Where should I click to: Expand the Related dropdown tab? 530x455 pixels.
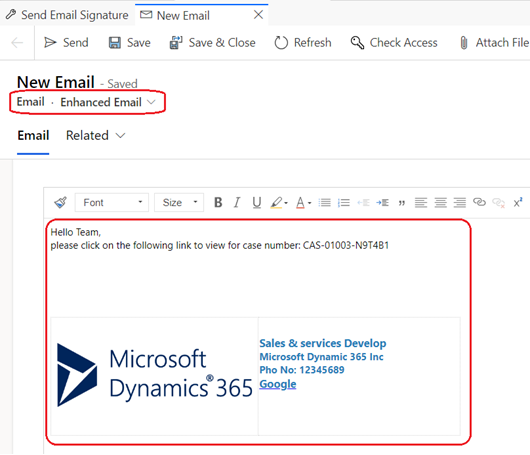[96, 136]
